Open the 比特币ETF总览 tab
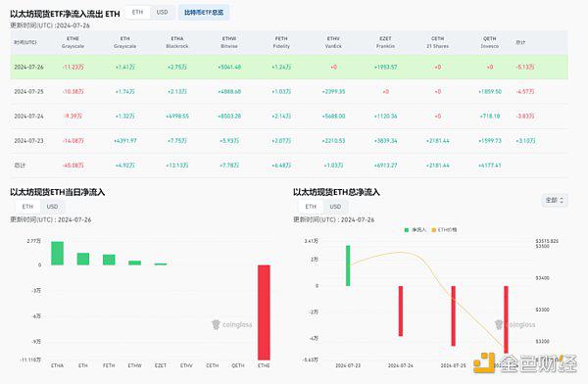The height and width of the screenshot is (384, 588). pyautogui.click(x=204, y=12)
